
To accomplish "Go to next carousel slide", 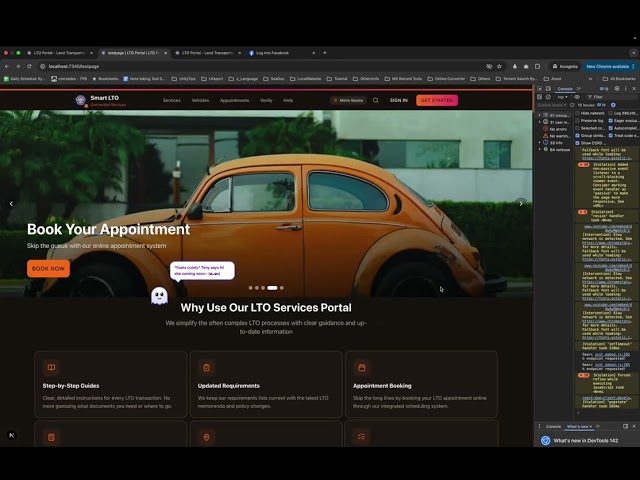I will [x=521, y=203].
